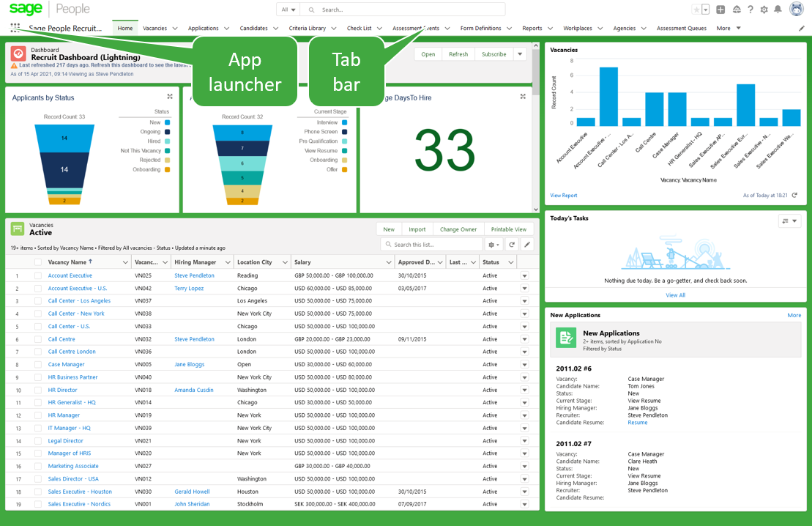Viewport: 812px width, 526px height.
Task: Expand the Applicants by Status chart
Action: [170, 97]
